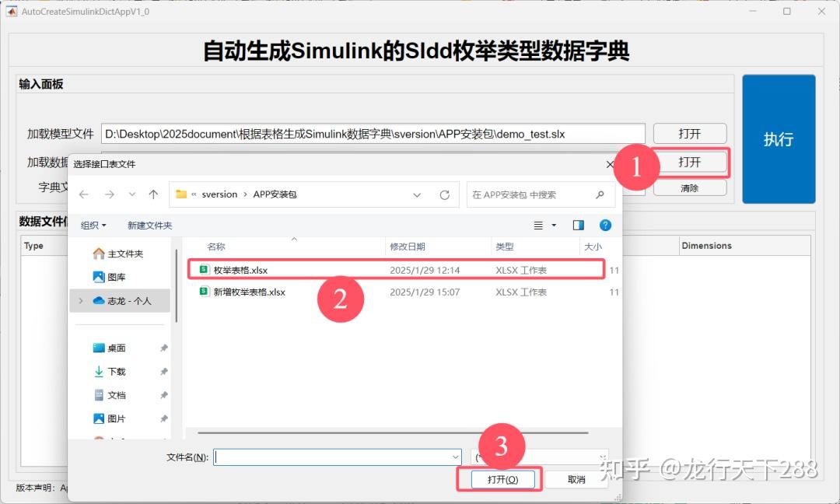Navigate to sversion via the breadcrumb

[218, 194]
